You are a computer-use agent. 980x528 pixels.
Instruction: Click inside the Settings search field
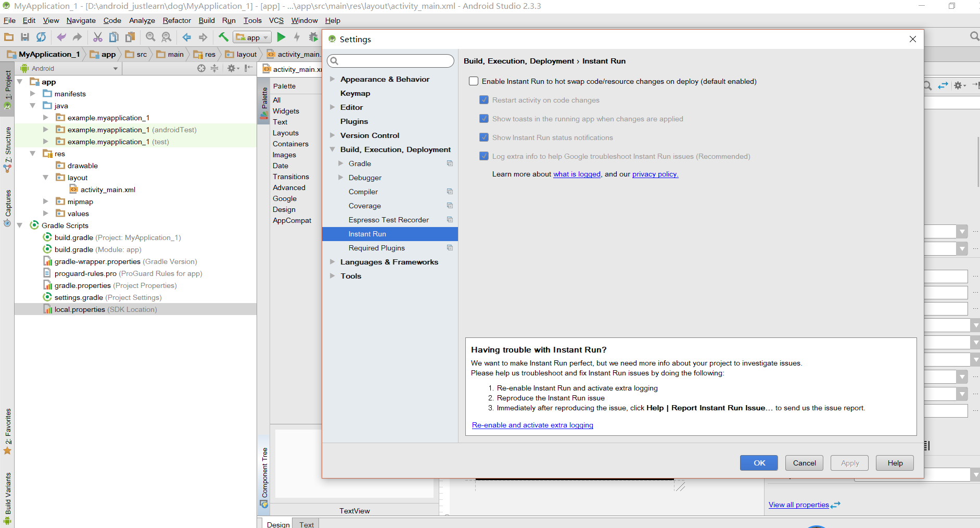pyautogui.click(x=390, y=60)
